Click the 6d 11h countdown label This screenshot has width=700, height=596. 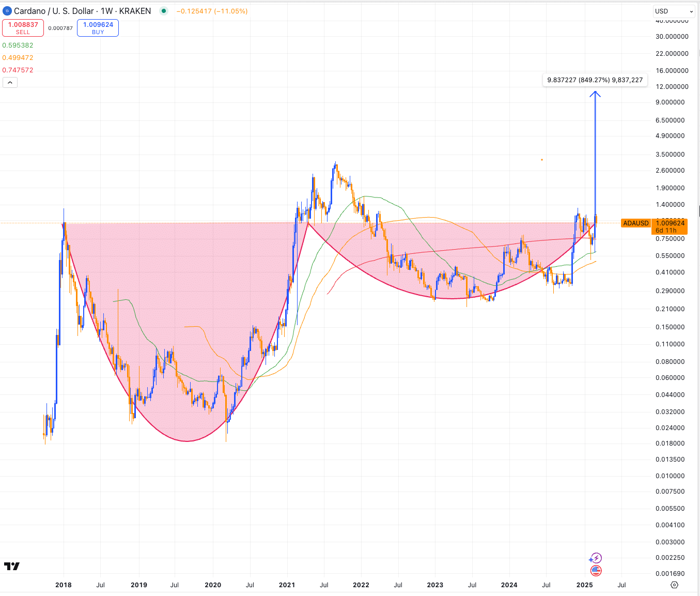[x=666, y=231]
